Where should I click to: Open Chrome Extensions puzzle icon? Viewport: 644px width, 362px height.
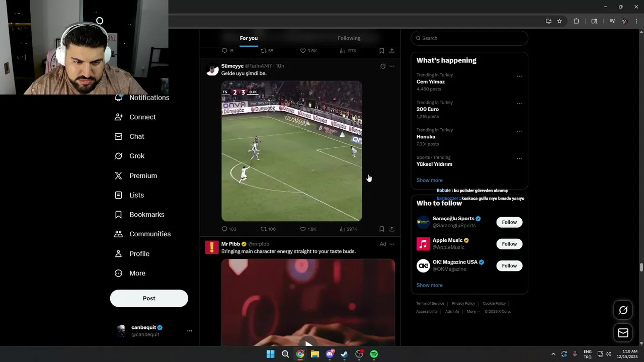pos(577,21)
